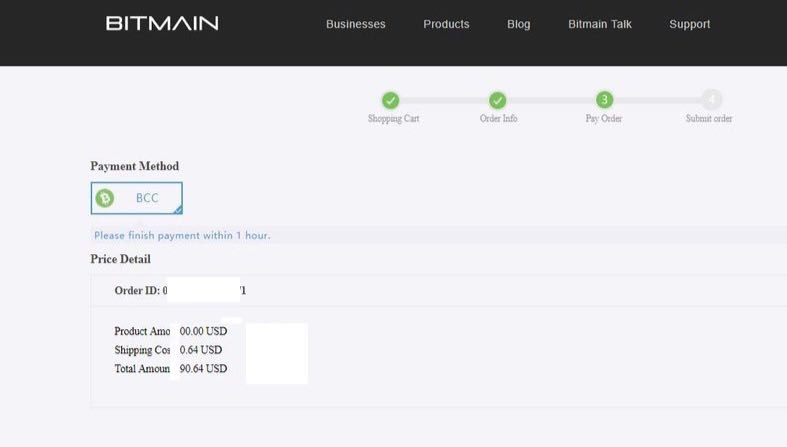Click the Pay Order step 3 circle

604,100
